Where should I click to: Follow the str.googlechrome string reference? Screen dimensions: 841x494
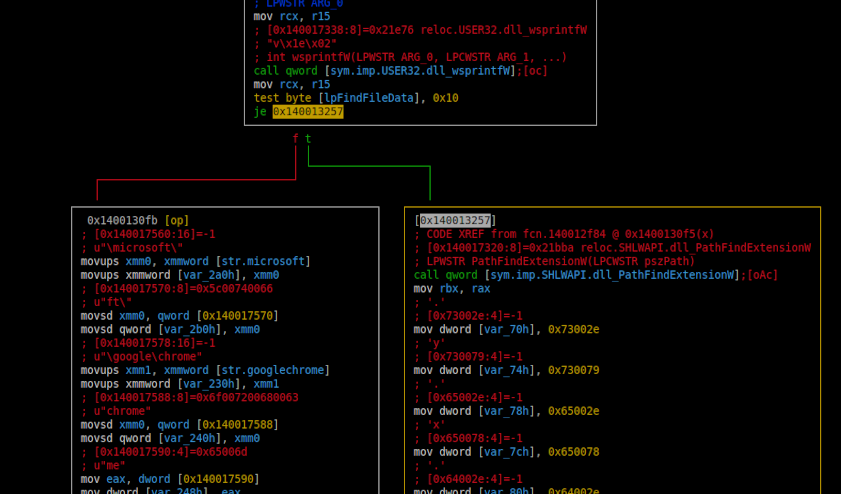point(276,370)
